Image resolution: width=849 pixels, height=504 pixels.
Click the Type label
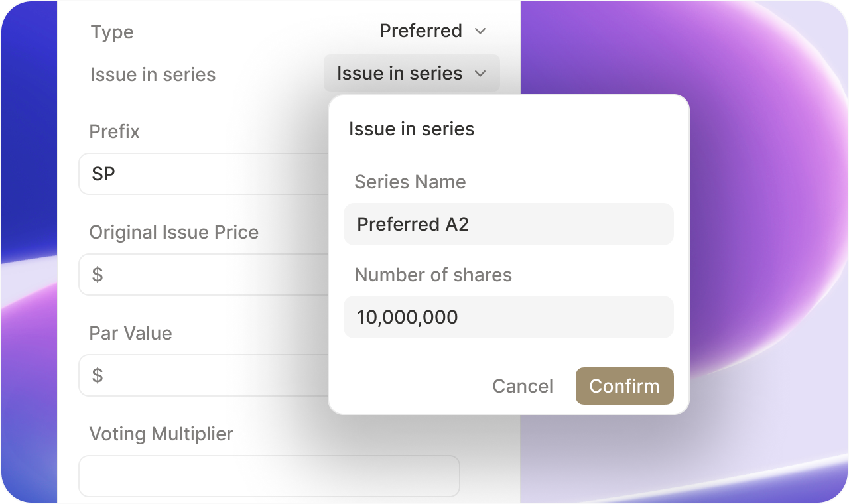coord(111,31)
